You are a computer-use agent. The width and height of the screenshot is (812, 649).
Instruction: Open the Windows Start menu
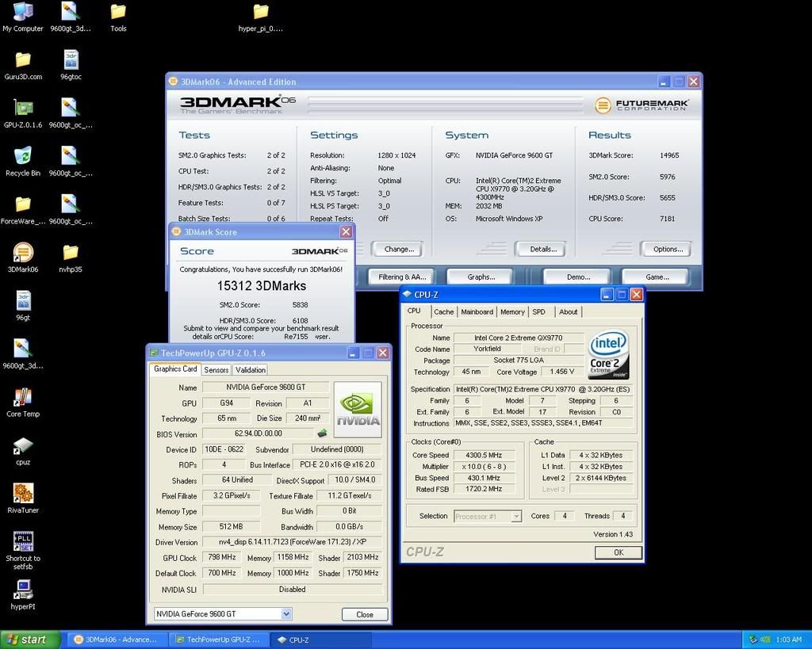coord(29,639)
